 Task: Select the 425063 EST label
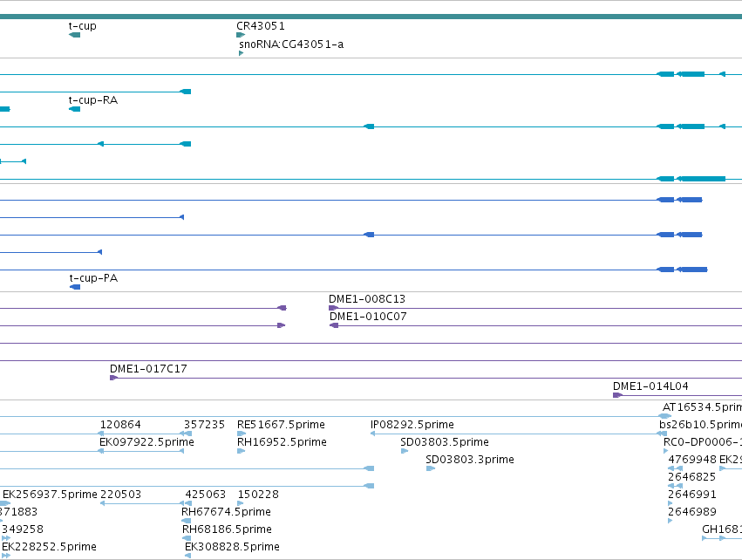[x=206, y=495]
